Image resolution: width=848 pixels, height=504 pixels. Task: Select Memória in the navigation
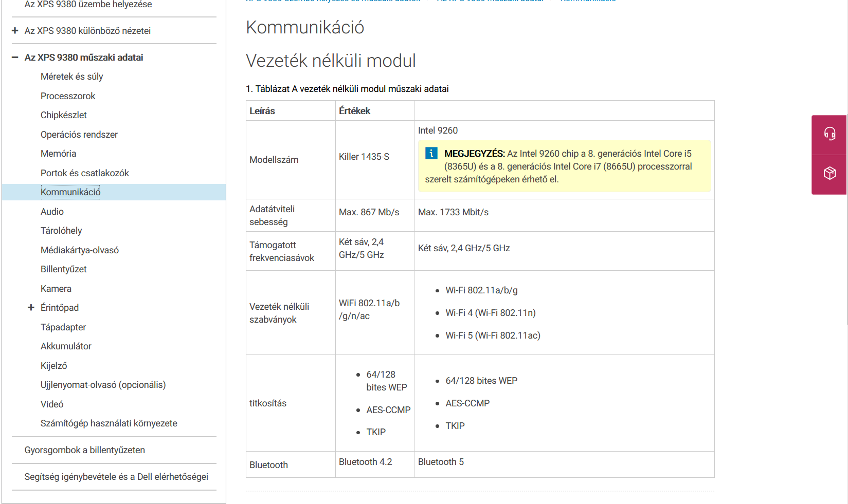[58, 154]
